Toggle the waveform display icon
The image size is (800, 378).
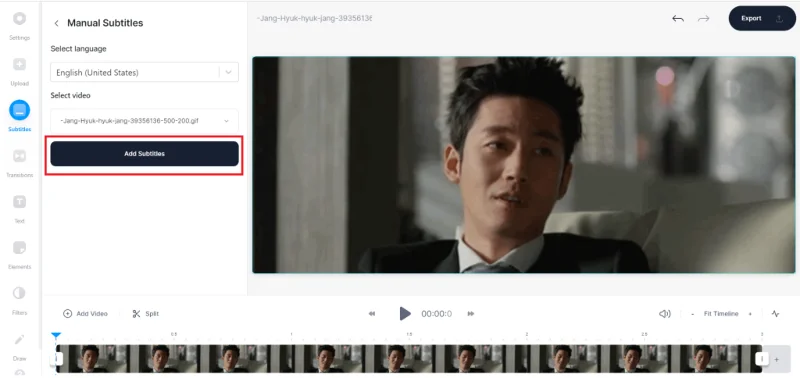(776, 314)
